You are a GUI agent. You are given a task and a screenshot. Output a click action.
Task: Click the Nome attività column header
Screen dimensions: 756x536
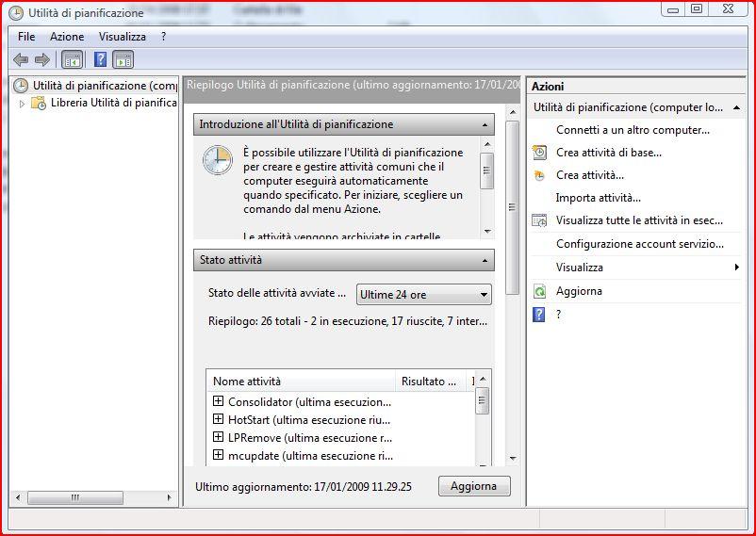pos(301,382)
